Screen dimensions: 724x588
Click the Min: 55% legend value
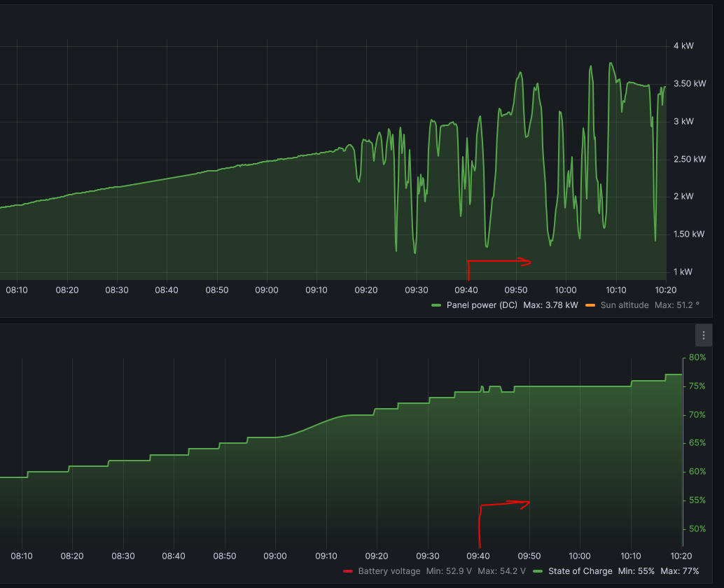(x=636, y=571)
